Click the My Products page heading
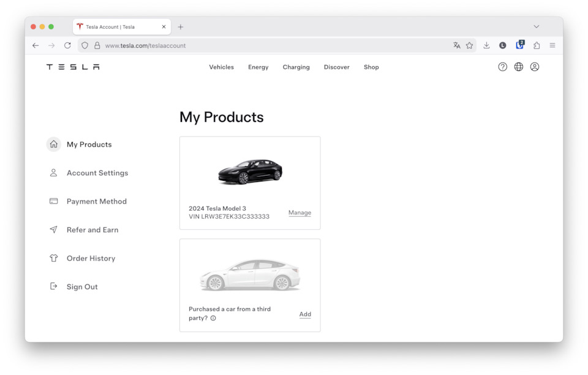 point(222,118)
